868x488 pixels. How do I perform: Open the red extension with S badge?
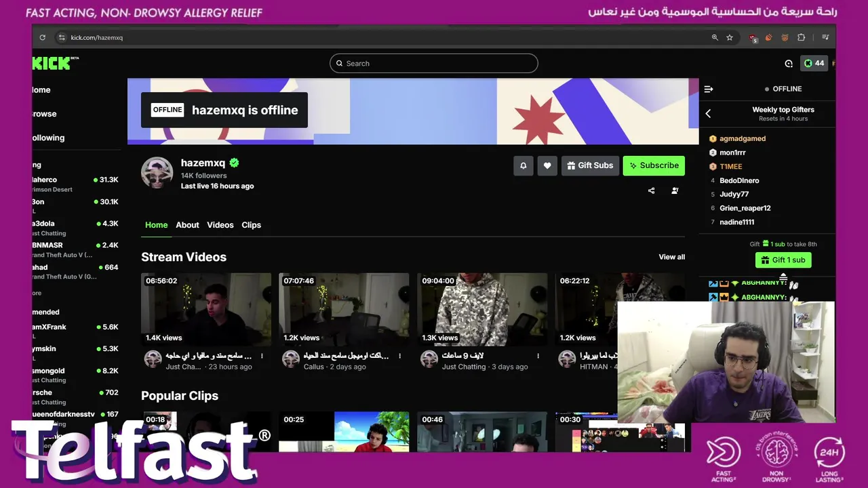click(753, 38)
